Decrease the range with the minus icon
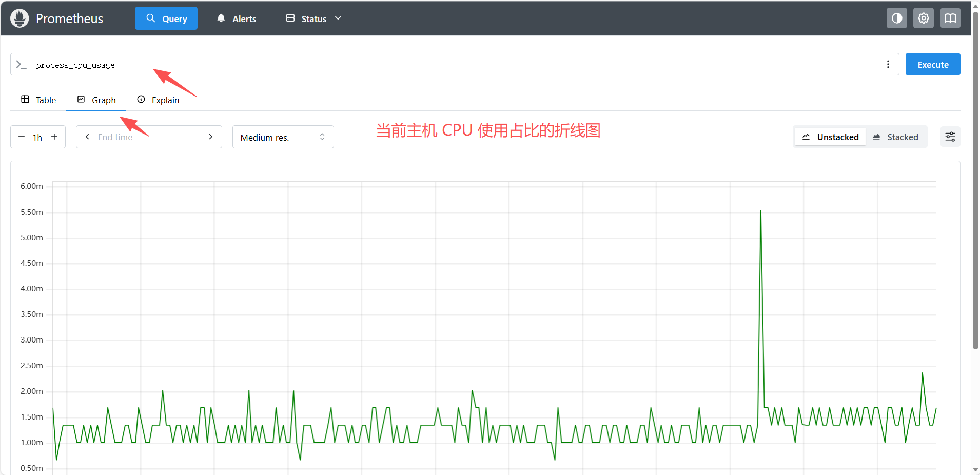The width and height of the screenshot is (980, 475). (22, 137)
